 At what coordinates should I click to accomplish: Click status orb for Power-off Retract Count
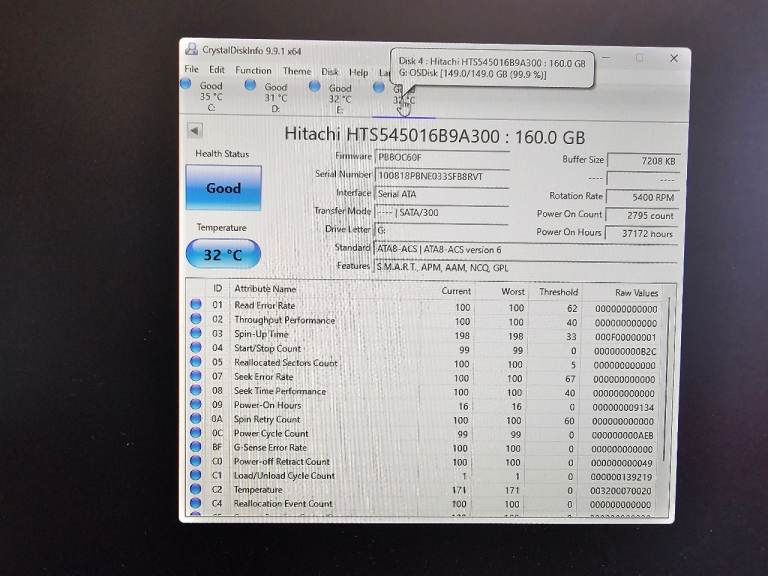(196, 460)
